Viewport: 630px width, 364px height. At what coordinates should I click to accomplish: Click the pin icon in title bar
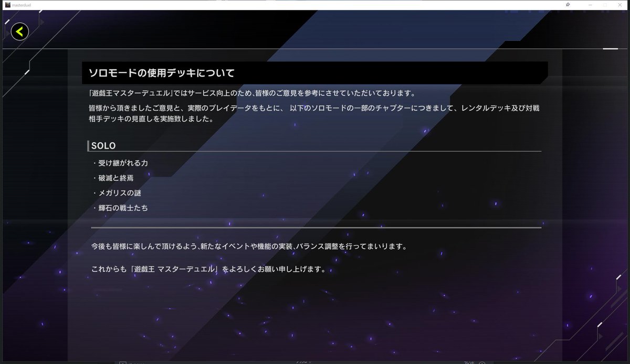point(568,5)
